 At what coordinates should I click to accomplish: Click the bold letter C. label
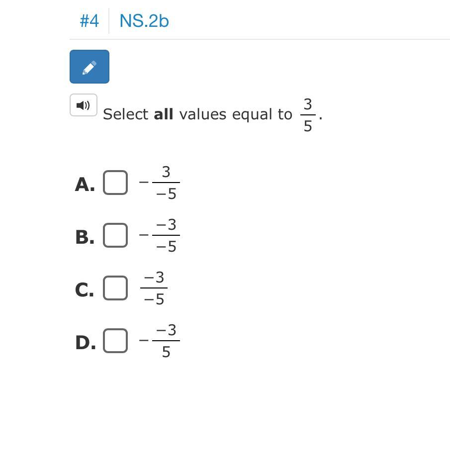[85, 290]
